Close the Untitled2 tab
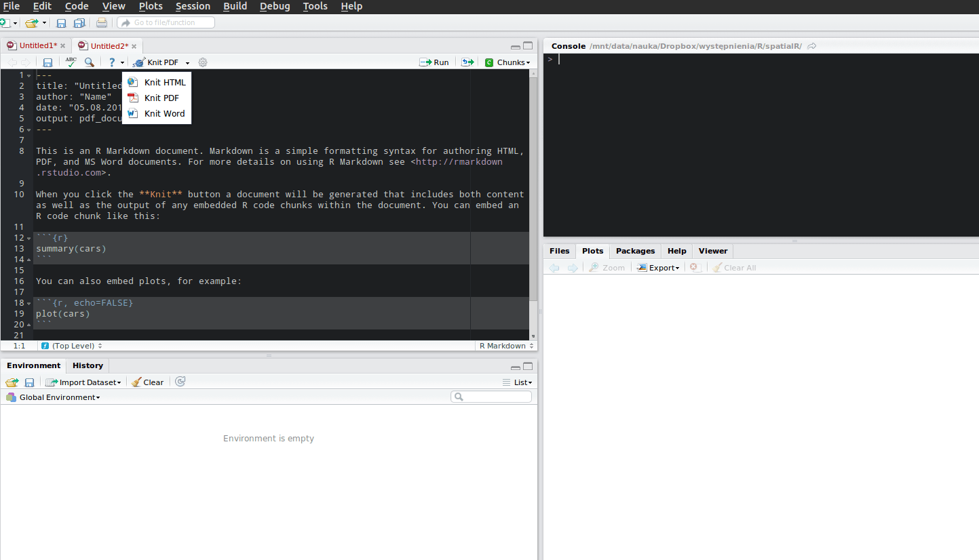 pyautogui.click(x=134, y=46)
